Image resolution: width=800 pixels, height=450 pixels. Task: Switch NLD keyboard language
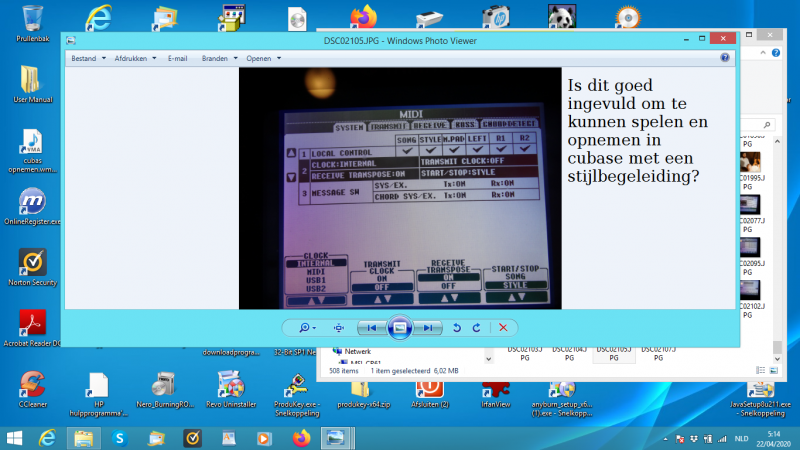click(x=741, y=439)
